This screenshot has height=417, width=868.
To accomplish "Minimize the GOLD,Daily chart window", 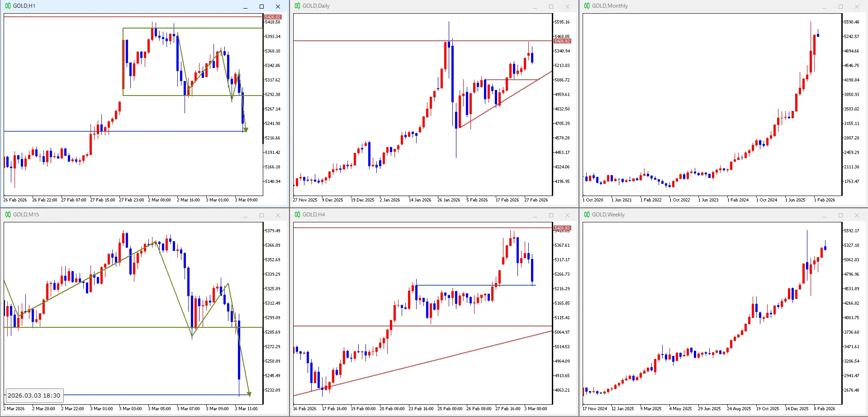I will (535, 6).
